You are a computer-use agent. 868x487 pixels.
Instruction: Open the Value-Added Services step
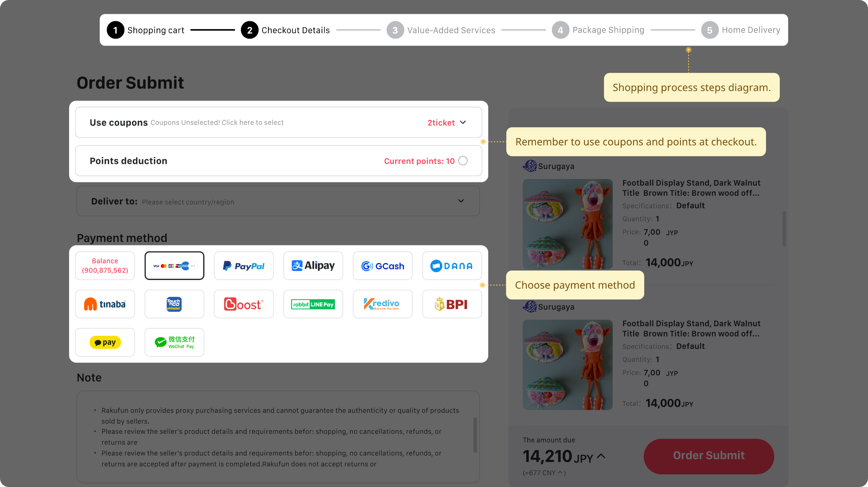tap(441, 30)
